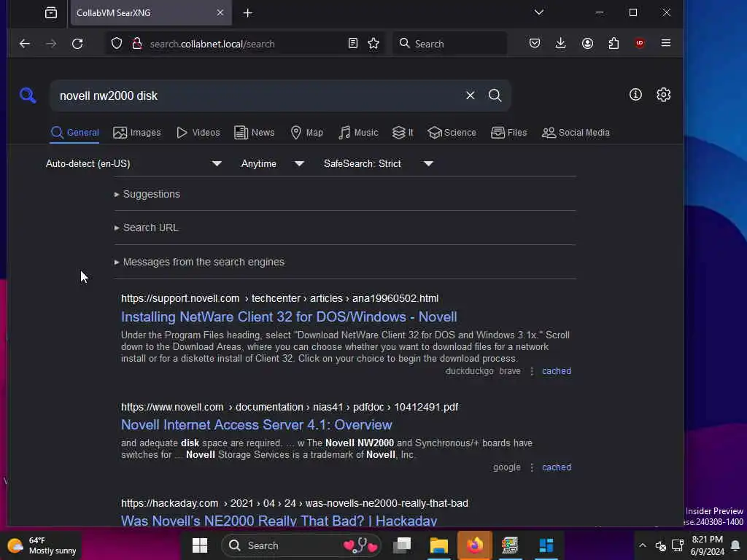Viewport: 747px width, 560px height.
Task: Click the taskbar Search box
Action: click(301, 545)
